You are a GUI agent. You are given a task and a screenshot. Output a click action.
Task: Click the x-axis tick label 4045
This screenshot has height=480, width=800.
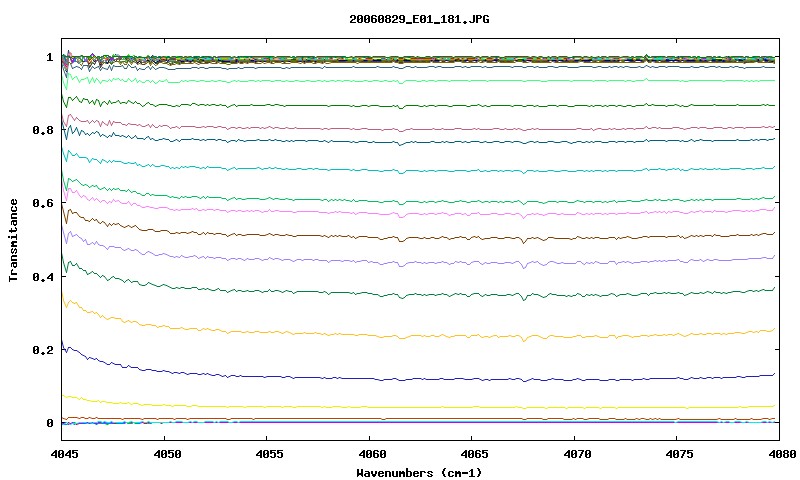pos(65,454)
